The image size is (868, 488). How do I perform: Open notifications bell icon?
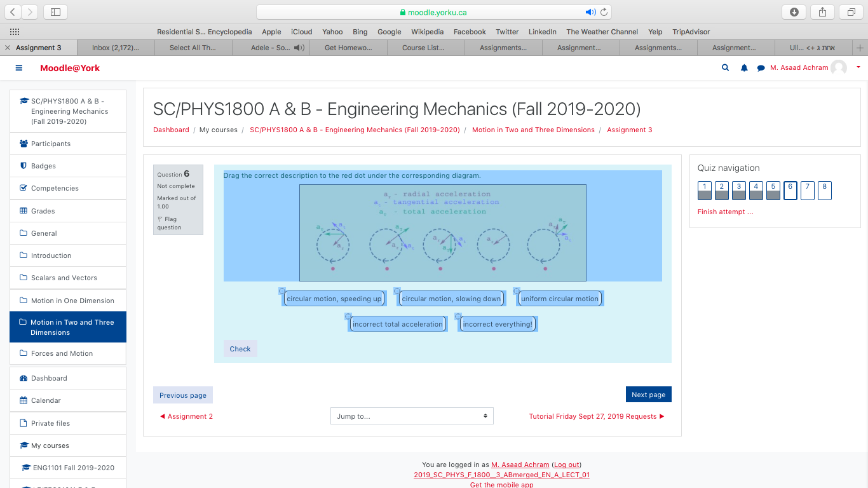pos(744,68)
